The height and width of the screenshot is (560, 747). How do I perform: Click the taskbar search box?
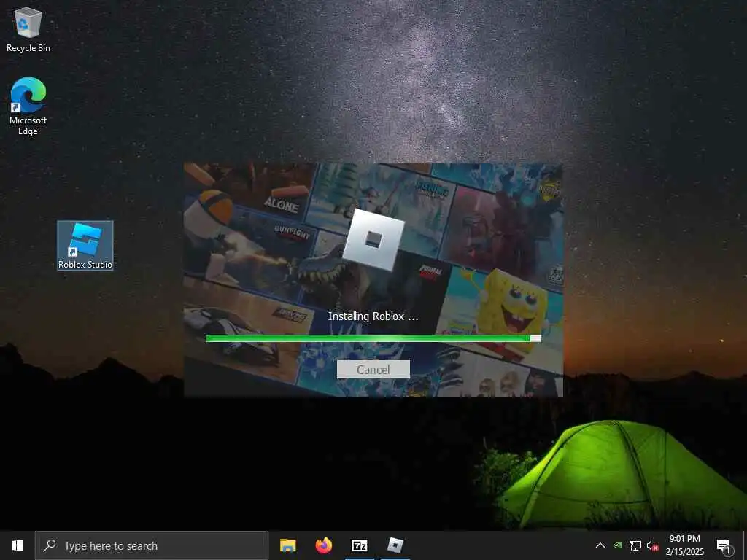point(152,545)
